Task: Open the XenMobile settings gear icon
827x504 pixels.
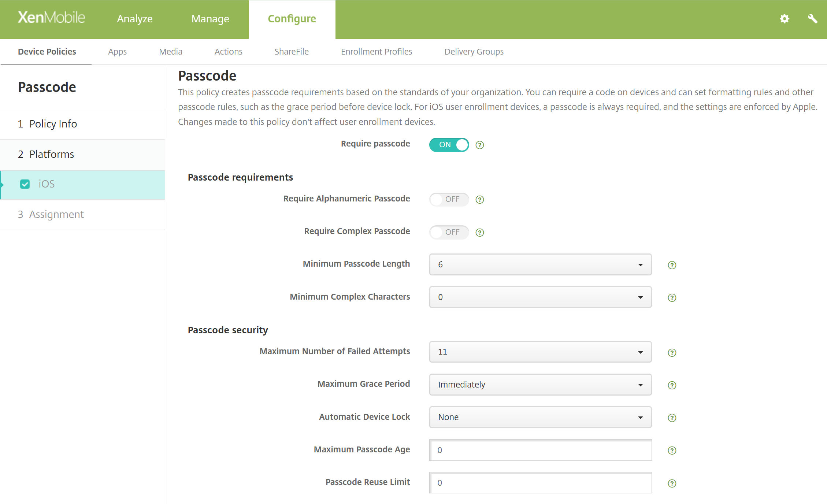Action: tap(784, 19)
